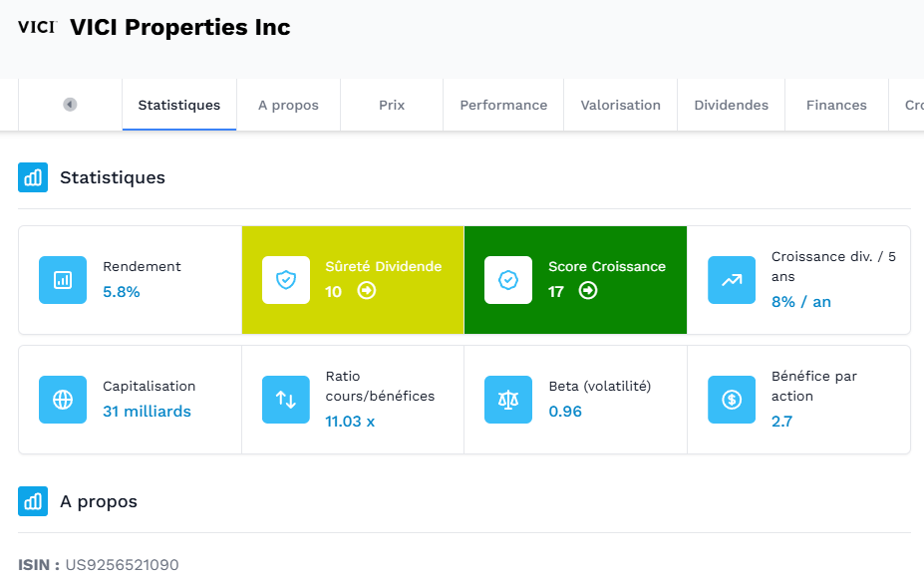The height and width of the screenshot is (582, 924).
Task: Click the Rendement label
Action: (x=142, y=266)
